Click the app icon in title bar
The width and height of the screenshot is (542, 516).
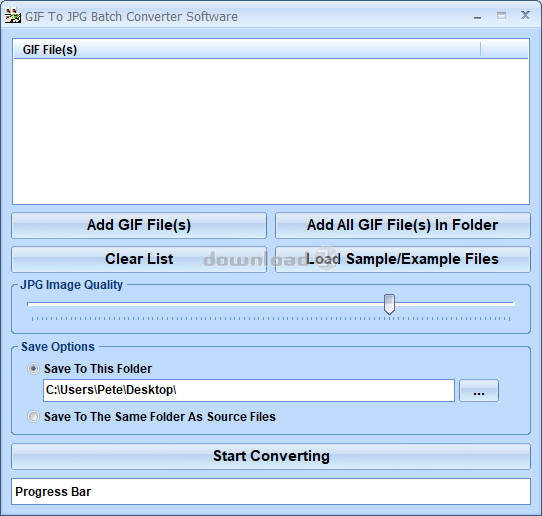coord(13,16)
